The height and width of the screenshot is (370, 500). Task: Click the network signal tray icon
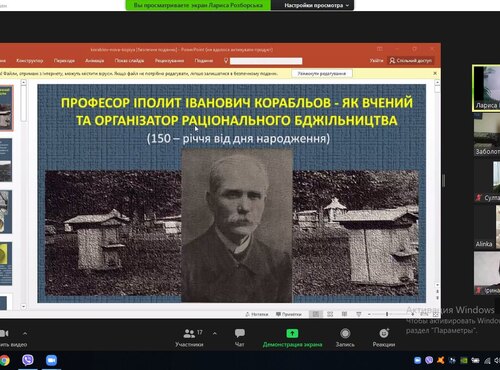(x=487, y=361)
